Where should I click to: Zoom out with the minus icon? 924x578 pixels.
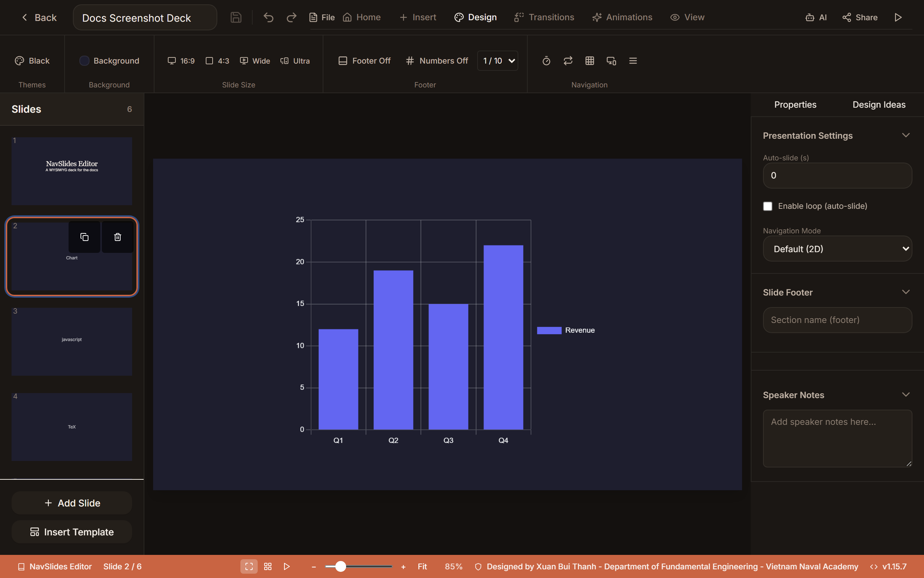(314, 567)
